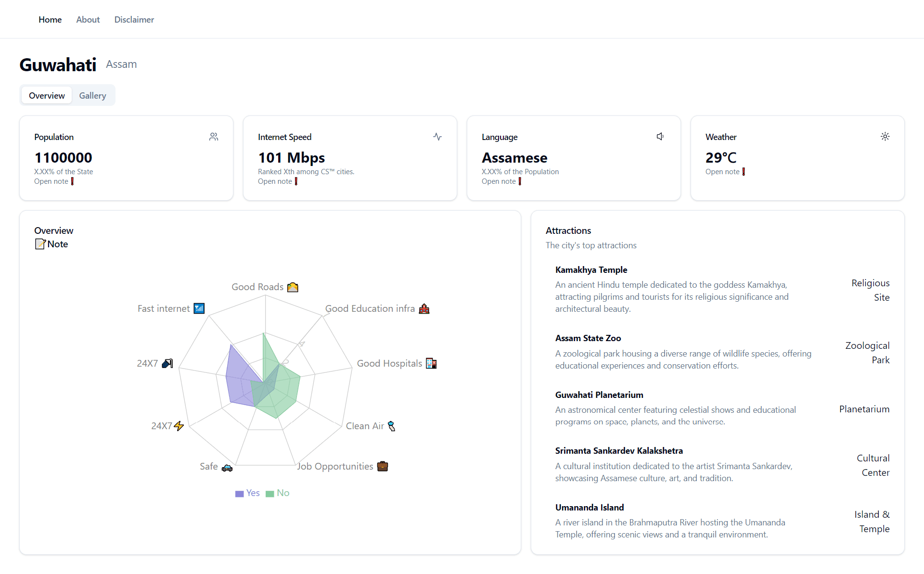This screenshot has height=574, width=924.
Task: Open note under Population card
Action: (54, 181)
